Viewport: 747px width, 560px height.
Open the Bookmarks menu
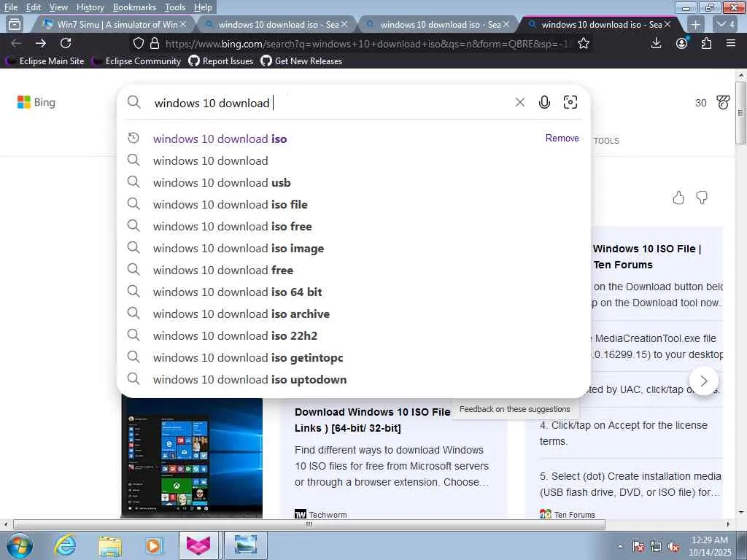click(x=134, y=7)
